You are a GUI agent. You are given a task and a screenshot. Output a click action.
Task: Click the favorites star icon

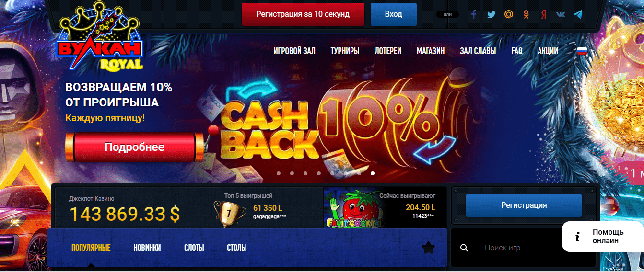click(428, 248)
